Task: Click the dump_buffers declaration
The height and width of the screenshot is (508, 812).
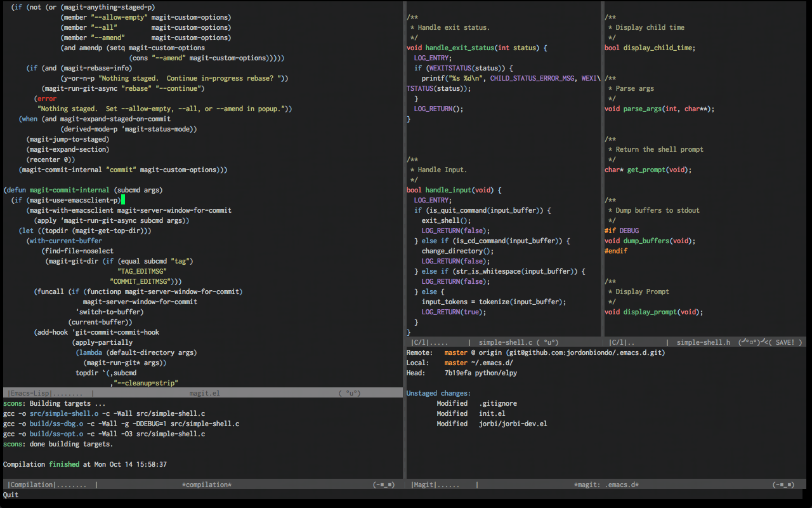Action: pos(650,241)
